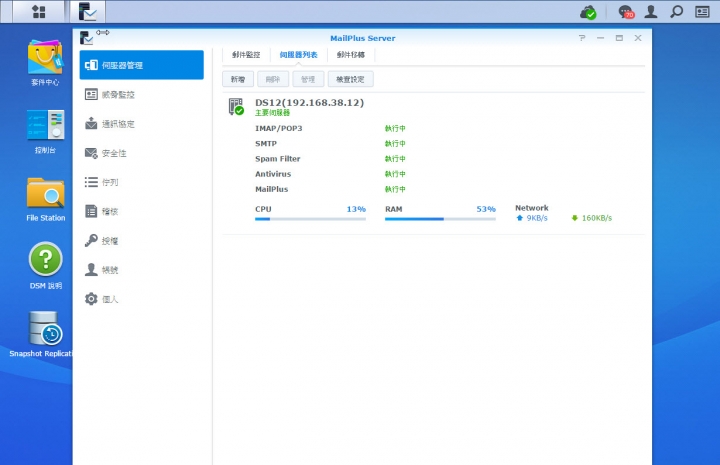Select server title DS12(192.168.38.12)
The width and height of the screenshot is (720, 465).
click(x=309, y=102)
